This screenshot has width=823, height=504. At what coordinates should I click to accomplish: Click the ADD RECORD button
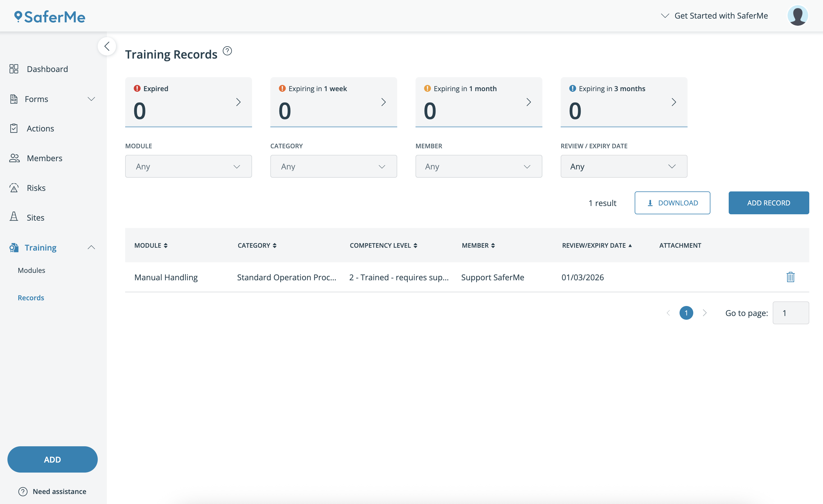coord(768,203)
